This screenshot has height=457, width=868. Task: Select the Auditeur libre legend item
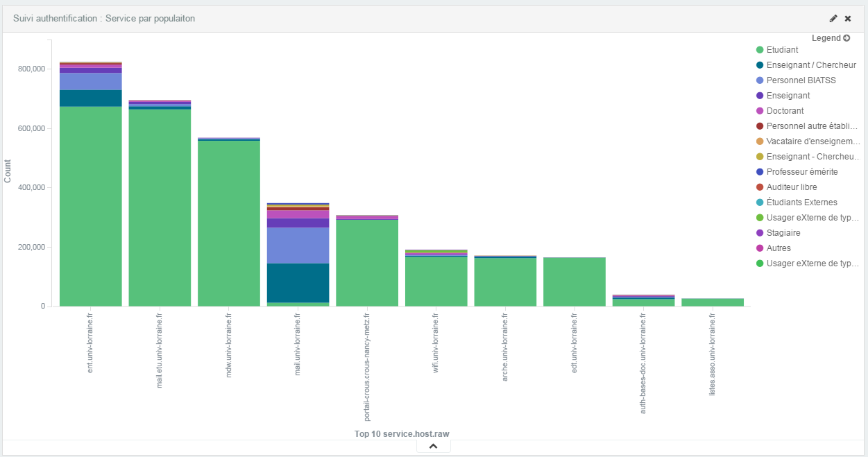(x=792, y=187)
